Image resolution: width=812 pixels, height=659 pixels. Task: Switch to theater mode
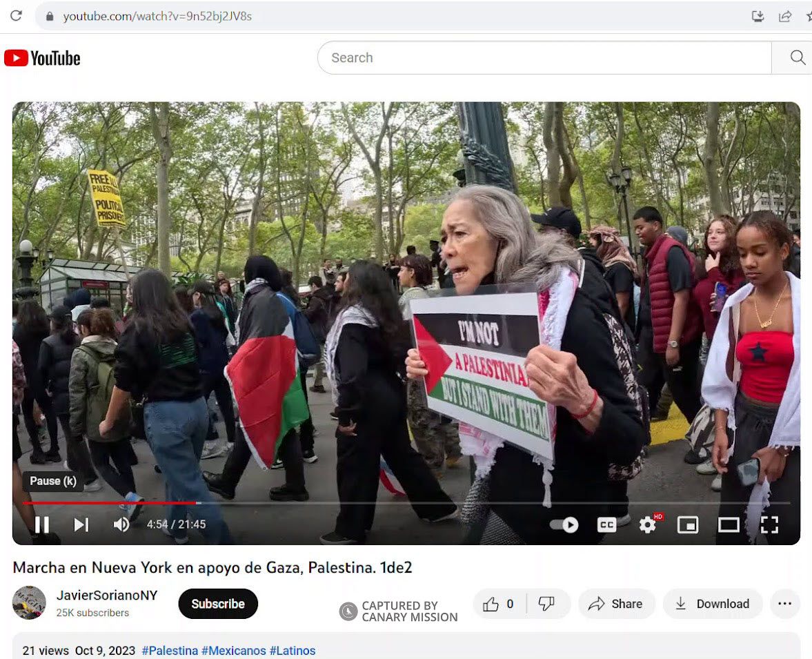(x=729, y=525)
